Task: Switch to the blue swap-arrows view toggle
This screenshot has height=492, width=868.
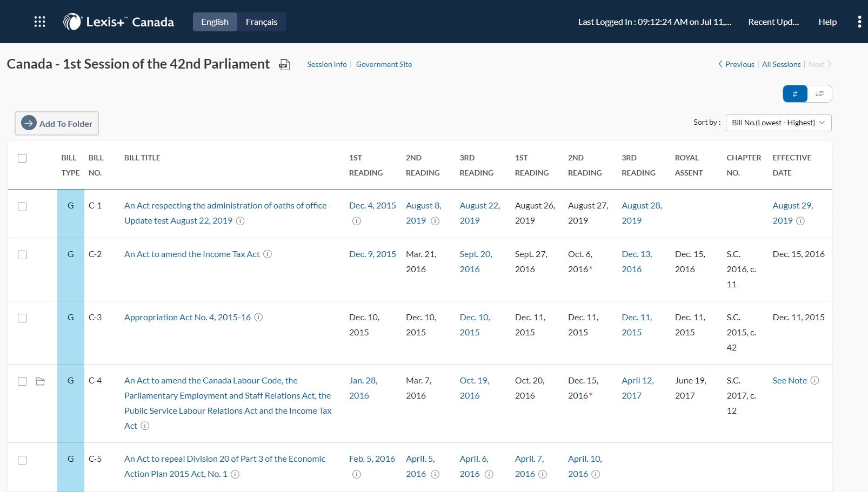Action: [x=795, y=94]
